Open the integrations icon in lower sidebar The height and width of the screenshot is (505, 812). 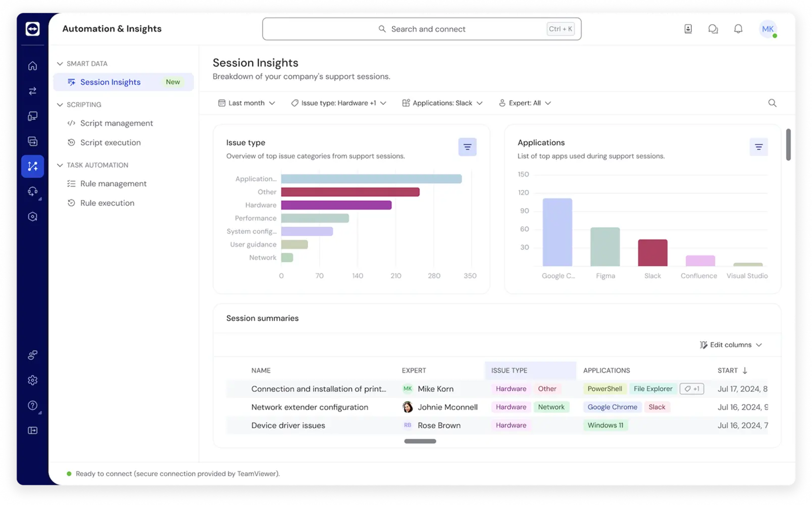pyautogui.click(x=33, y=355)
